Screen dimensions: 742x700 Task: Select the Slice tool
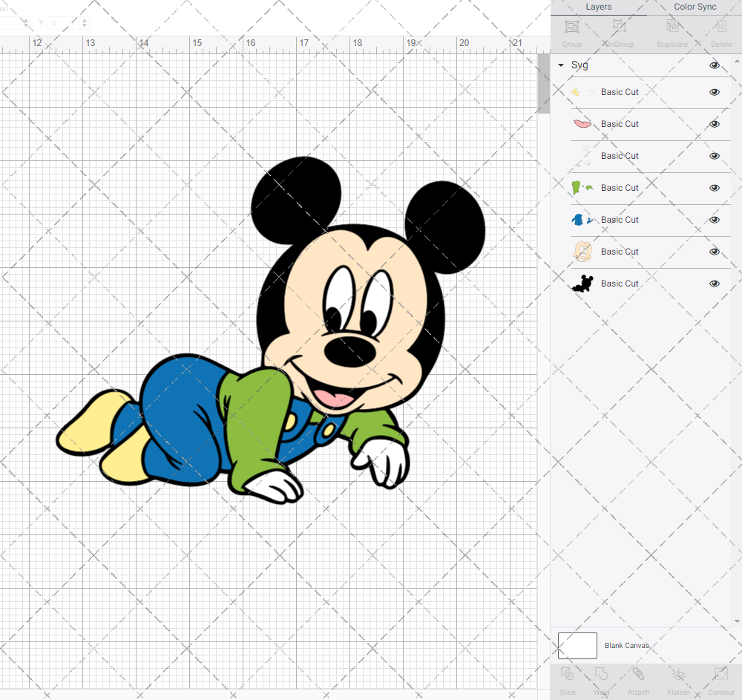(x=567, y=674)
